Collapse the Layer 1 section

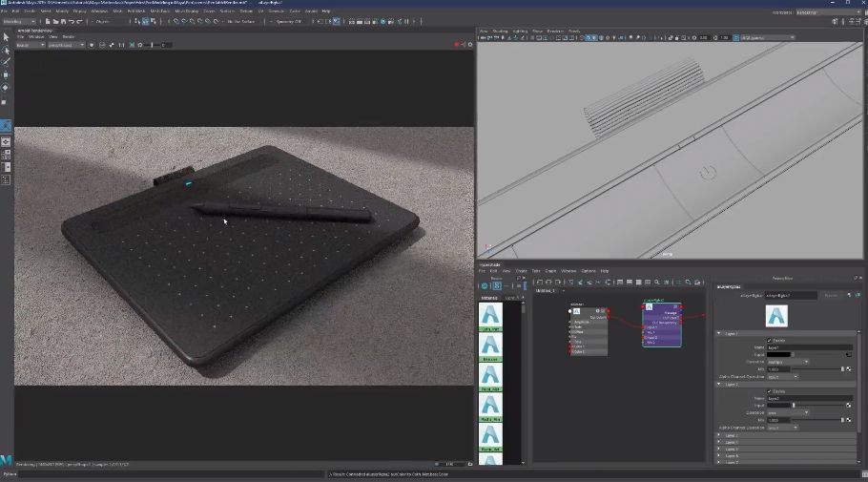tap(719, 333)
